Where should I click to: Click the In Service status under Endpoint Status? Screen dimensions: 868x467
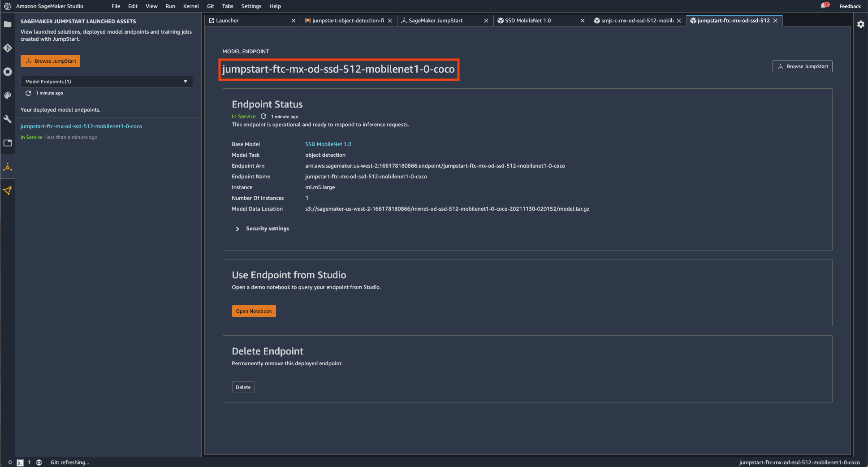coord(243,117)
